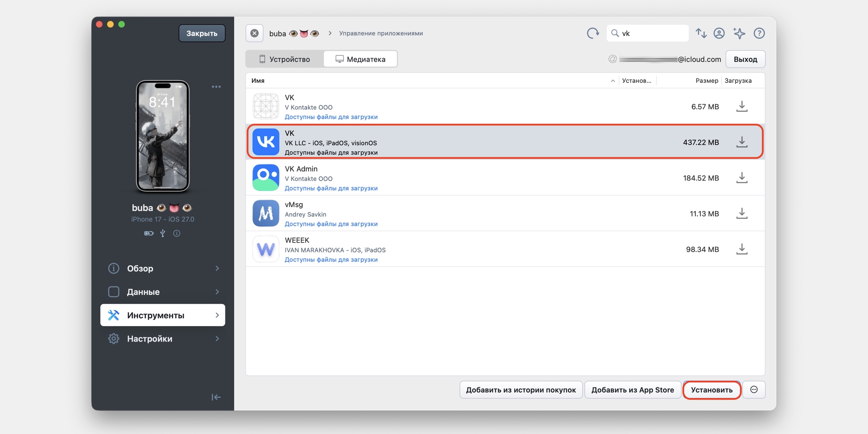Click the sparkle icon in the toolbar

[739, 33]
